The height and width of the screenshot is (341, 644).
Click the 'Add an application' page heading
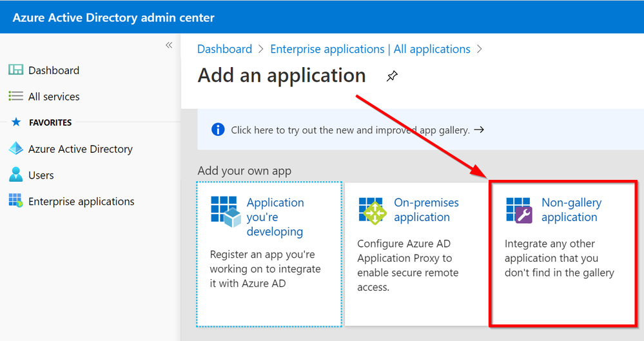click(x=282, y=75)
